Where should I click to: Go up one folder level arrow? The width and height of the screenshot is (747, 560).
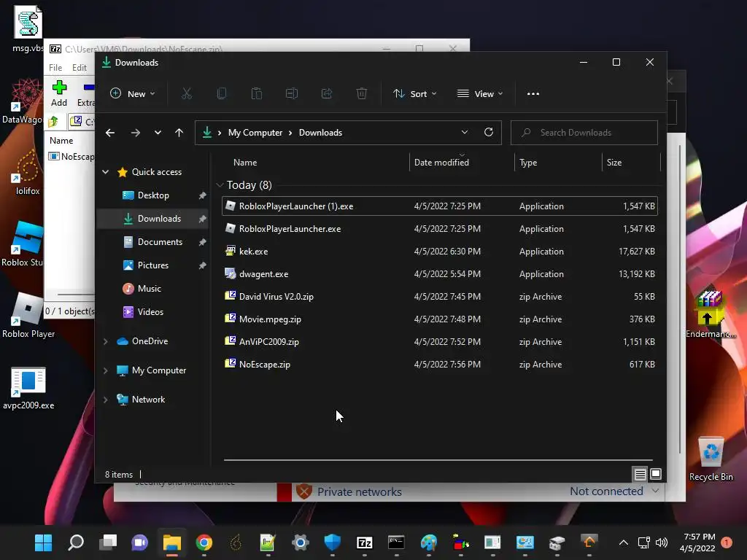pos(179,133)
